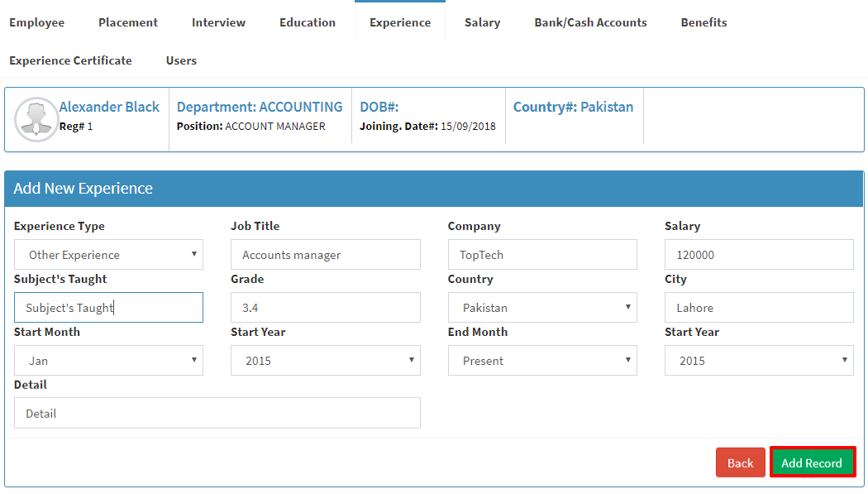This screenshot has height=494, width=868.
Task: Open the Start Year dropdown below Grade
Action: coord(326,361)
